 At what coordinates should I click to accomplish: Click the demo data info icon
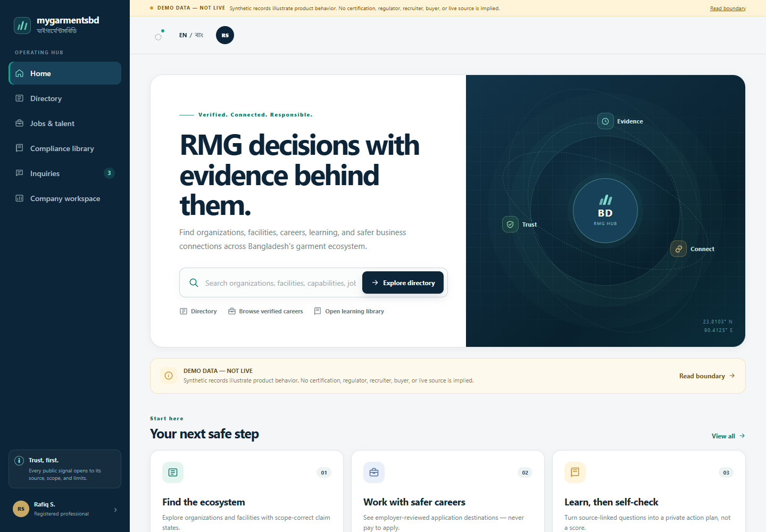(x=169, y=376)
